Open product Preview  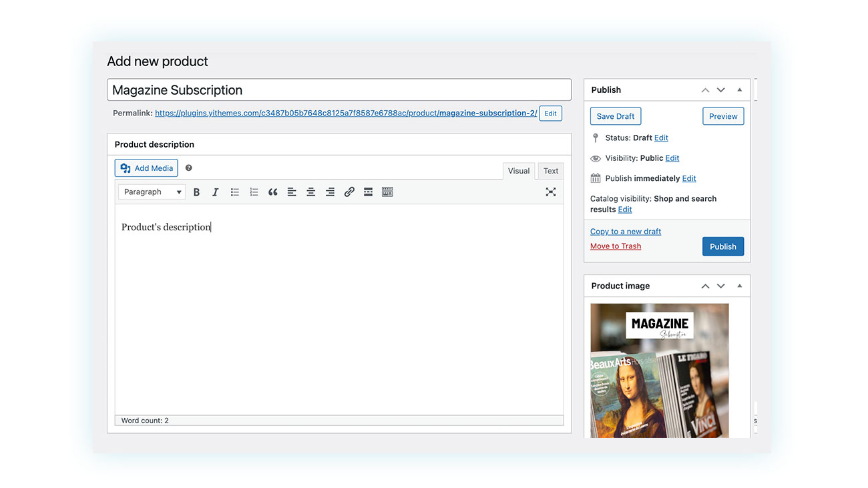click(x=723, y=116)
